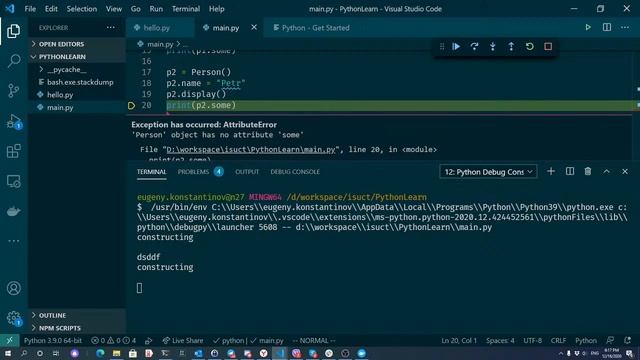Click Step Out in the debug toolbar

click(x=511, y=47)
